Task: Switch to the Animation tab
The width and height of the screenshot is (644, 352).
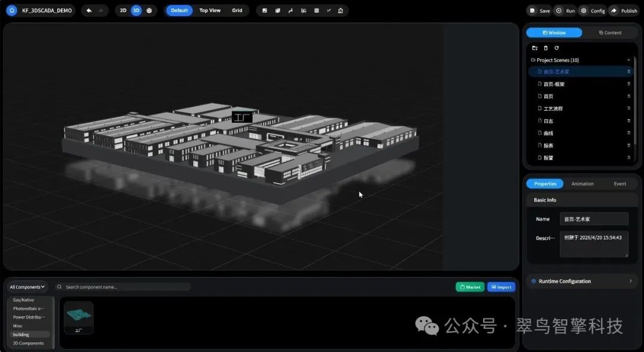Action: [x=583, y=184]
